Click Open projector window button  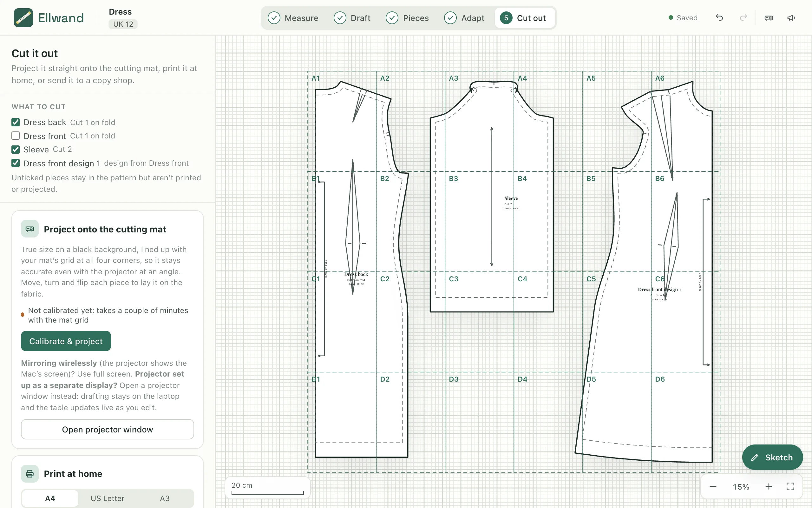[x=108, y=429]
